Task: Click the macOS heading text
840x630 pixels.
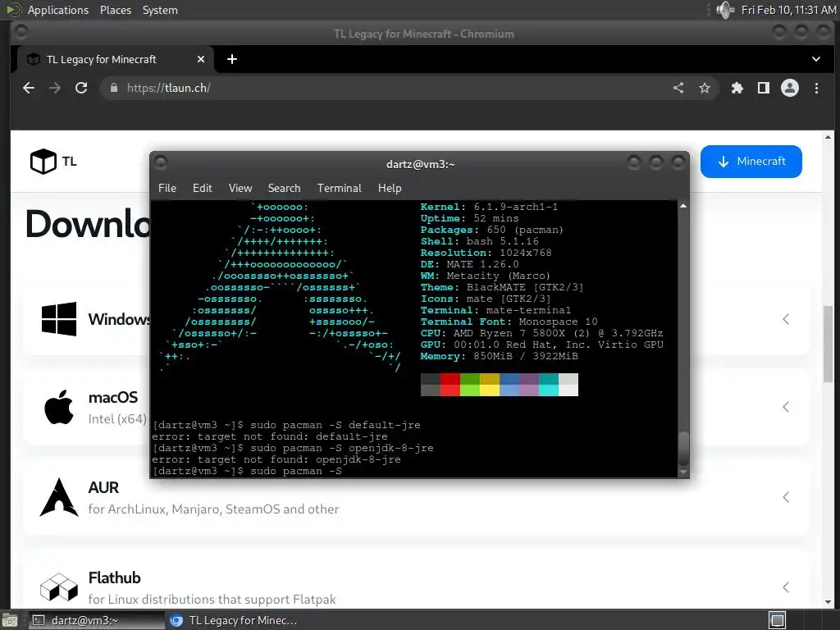Action: click(x=113, y=397)
